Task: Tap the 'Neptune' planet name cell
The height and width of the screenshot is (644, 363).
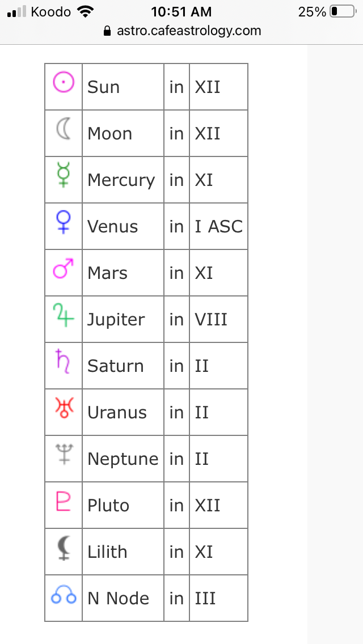Action: [123, 459]
